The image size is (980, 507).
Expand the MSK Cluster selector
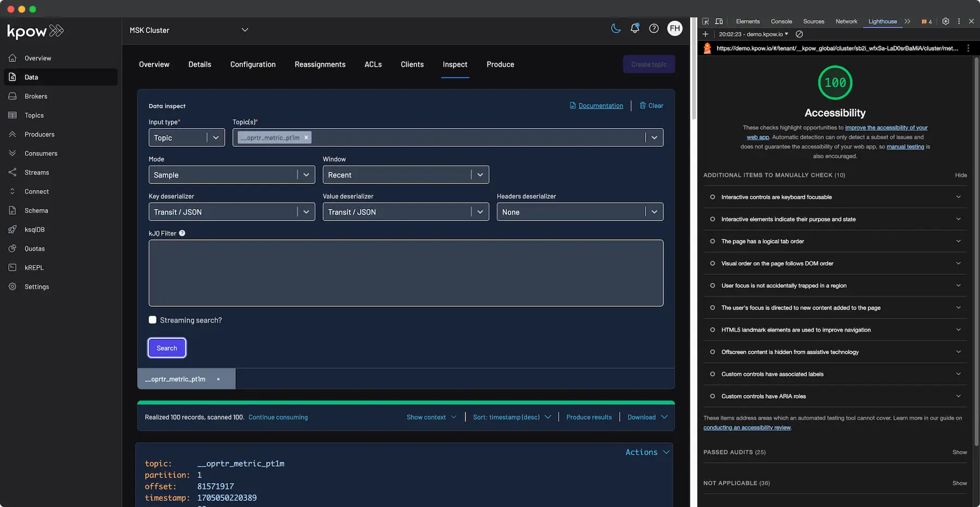pos(189,30)
